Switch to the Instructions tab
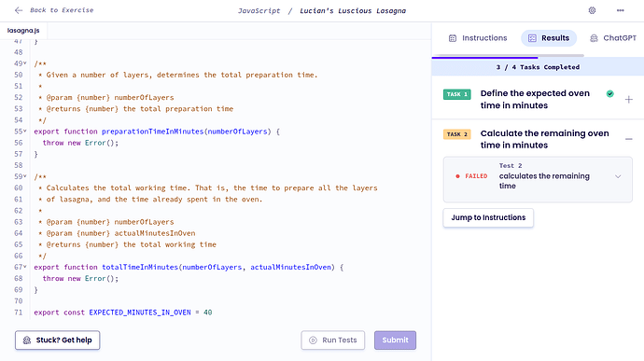 478,38
